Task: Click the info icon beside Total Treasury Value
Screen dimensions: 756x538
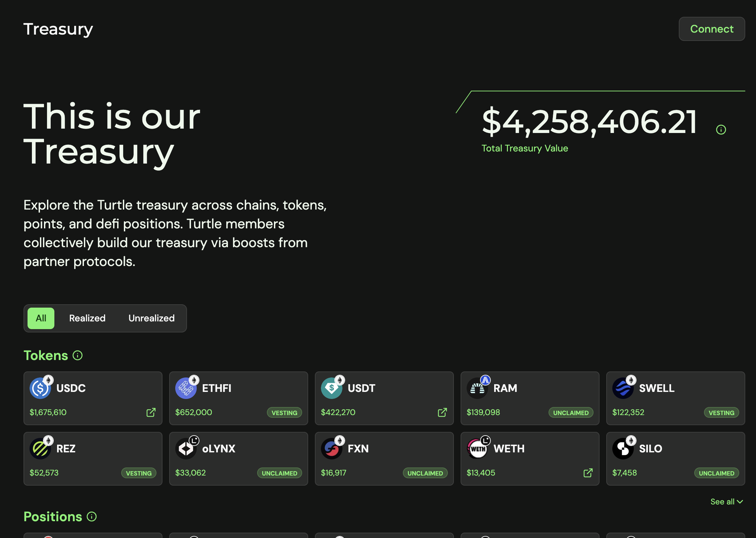Action: (x=720, y=129)
